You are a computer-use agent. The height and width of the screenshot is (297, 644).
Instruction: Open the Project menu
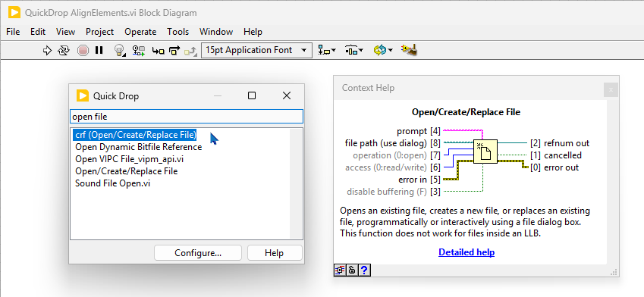[x=100, y=32]
